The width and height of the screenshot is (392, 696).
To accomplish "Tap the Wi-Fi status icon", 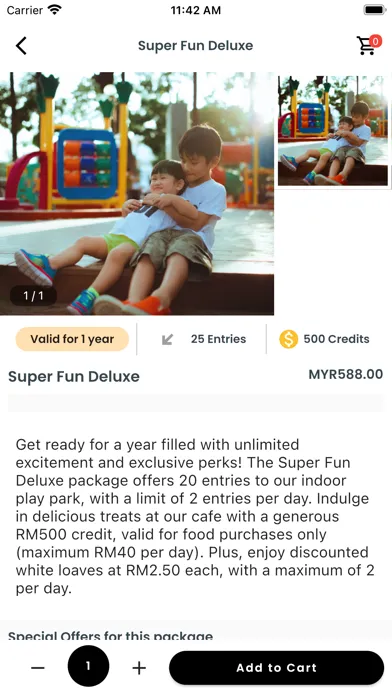I will tap(55, 10).
